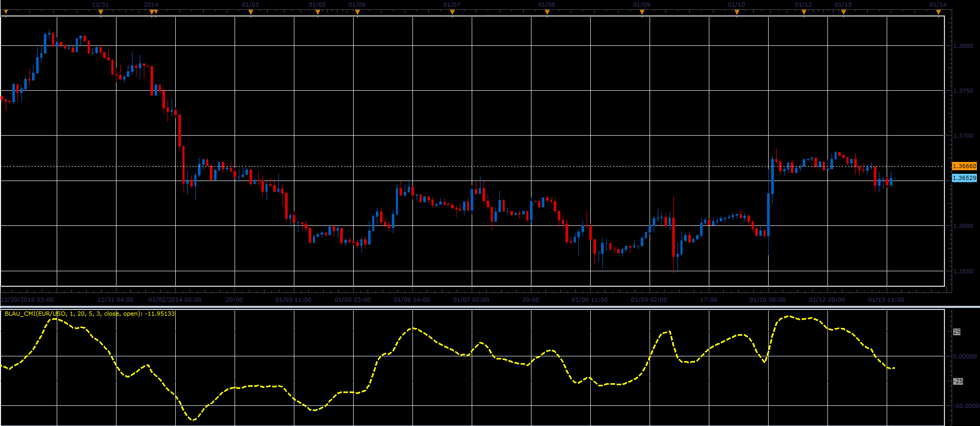Select the BLAU_CMI indicator label

(90, 314)
